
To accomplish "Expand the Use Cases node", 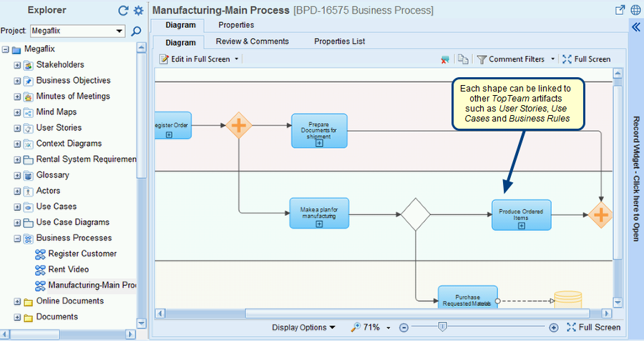I will pos(17,207).
